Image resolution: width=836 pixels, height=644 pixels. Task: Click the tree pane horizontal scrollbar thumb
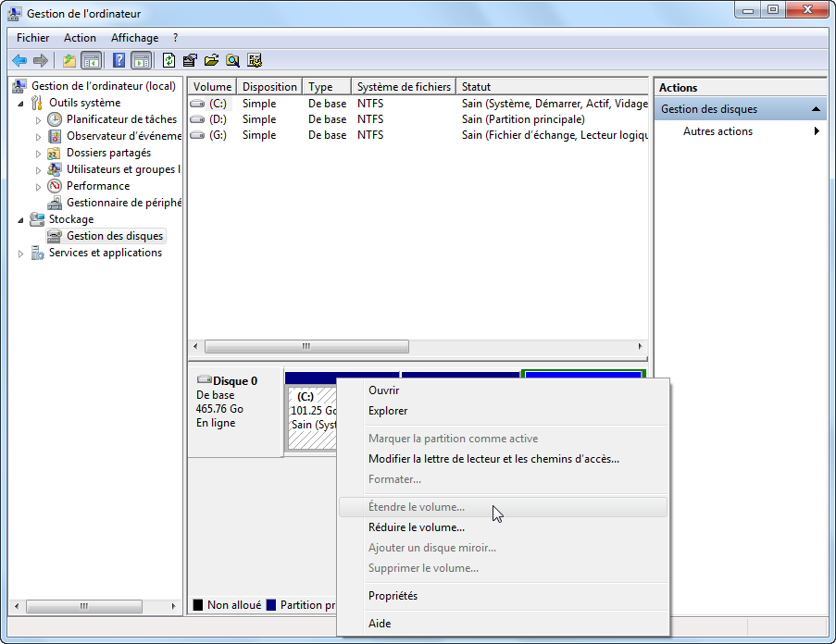(83, 606)
